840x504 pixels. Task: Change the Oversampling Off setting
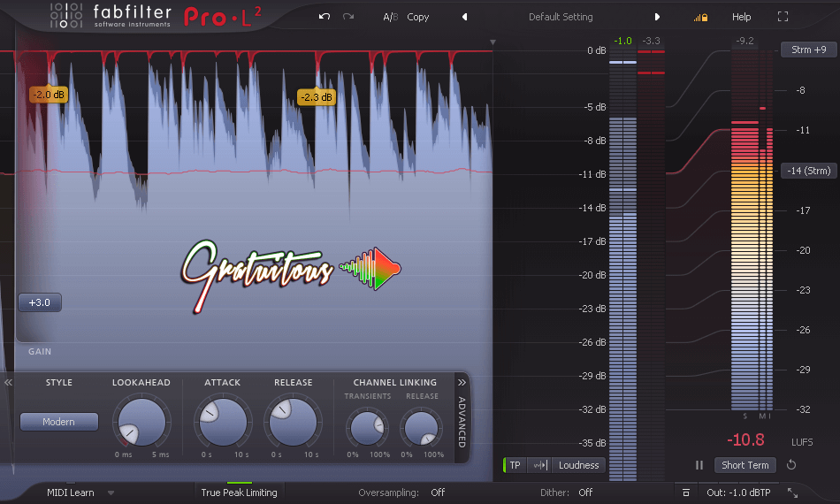click(438, 493)
